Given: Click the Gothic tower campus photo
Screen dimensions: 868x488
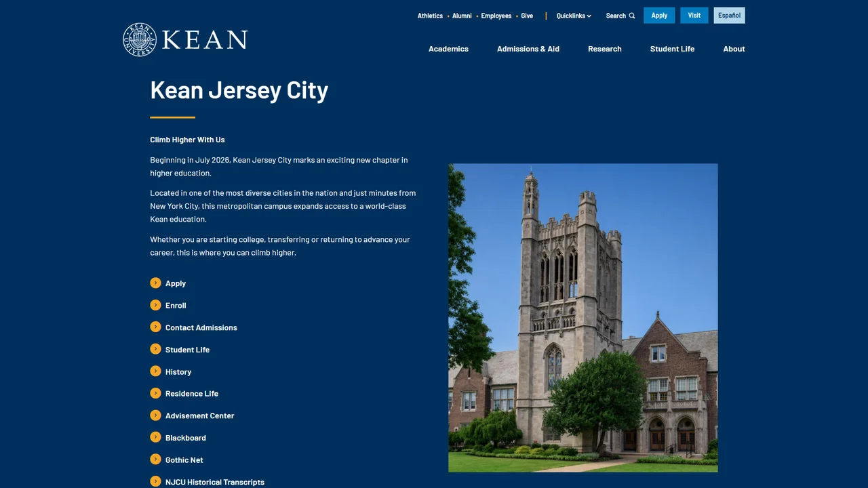Looking at the screenshot, I should pyautogui.click(x=583, y=318).
